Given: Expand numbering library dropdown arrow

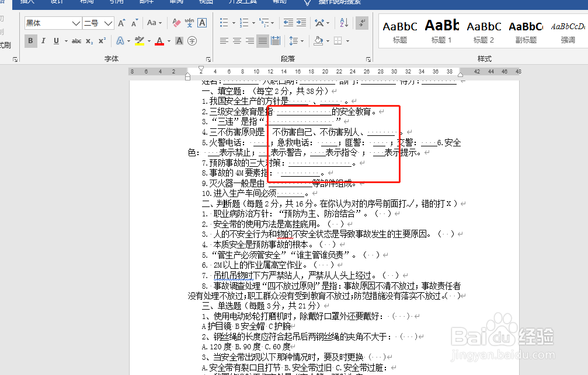Looking at the screenshot, I should pyautogui.click(x=254, y=23).
